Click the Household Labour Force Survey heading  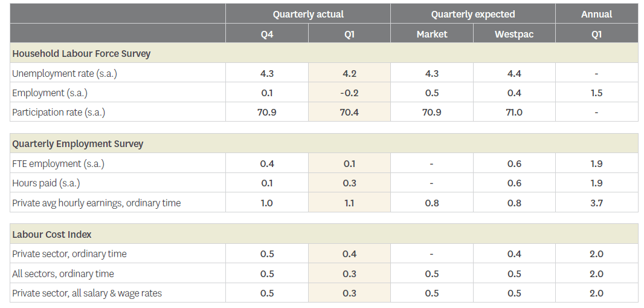coord(82,53)
